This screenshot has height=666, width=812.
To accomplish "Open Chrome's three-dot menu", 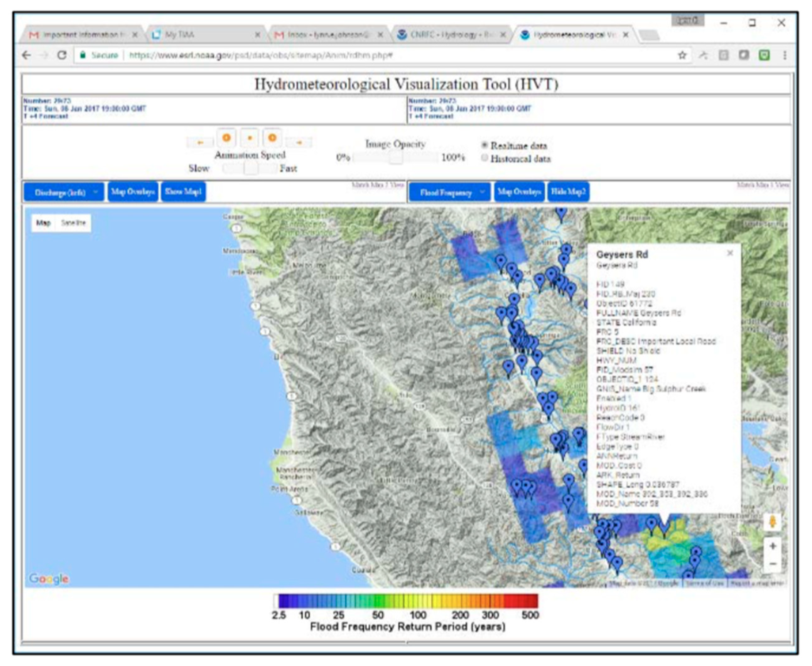I will tap(785, 55).
